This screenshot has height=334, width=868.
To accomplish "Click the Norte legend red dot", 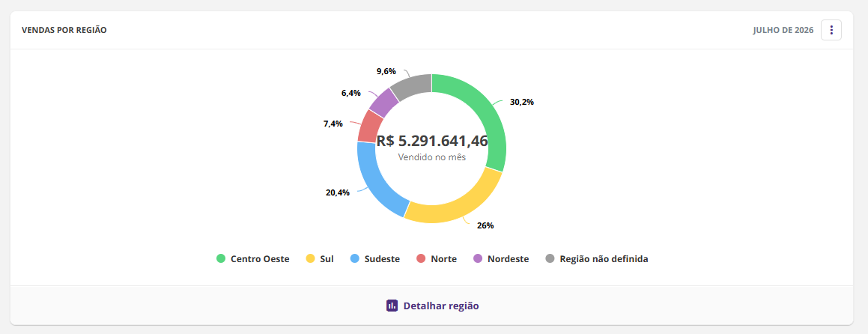I will click(x=421, y=258).
